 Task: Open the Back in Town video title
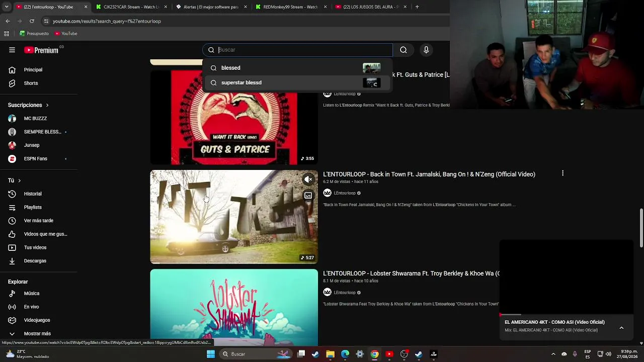(x=429, y=174)
